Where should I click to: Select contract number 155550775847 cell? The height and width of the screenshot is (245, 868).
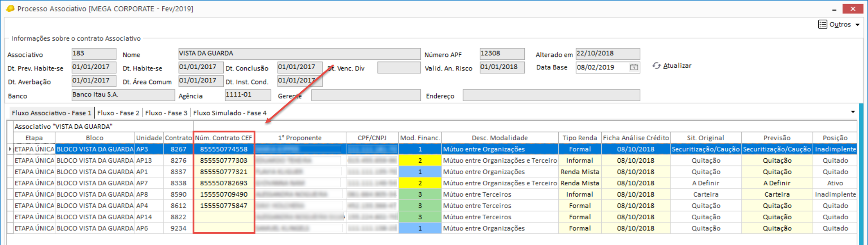pos(224,206)
